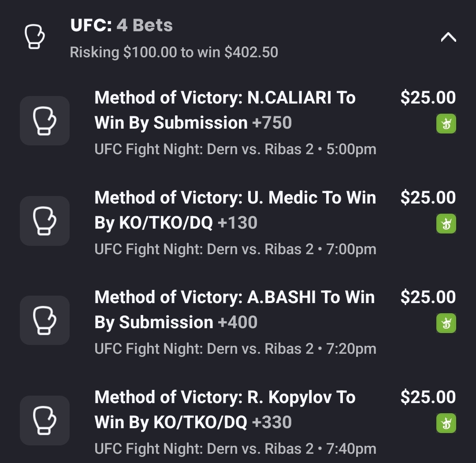This screenshot has height=463, width=476.
Task: Click DraftKings logo on A.BASHI bet
Action: pyautogui.click(x=446, y=323)
